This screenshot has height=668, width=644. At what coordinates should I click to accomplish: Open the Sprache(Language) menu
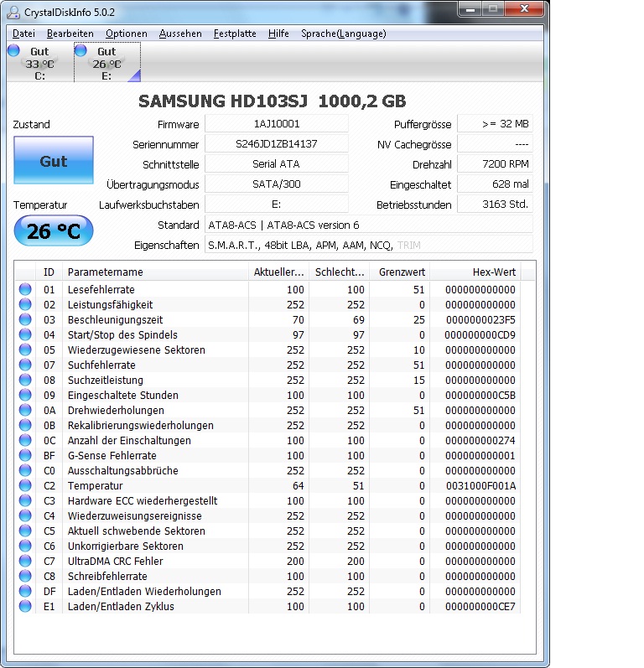pos(344,34)
